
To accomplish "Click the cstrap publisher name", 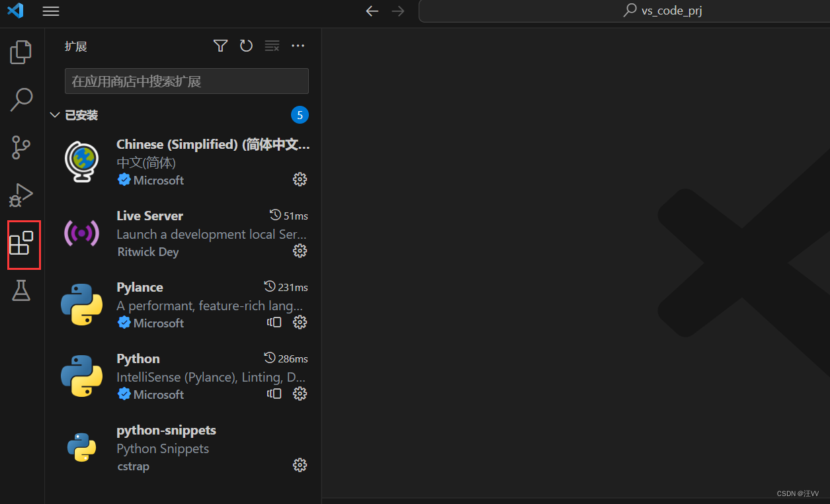I will tap(133, 466).
